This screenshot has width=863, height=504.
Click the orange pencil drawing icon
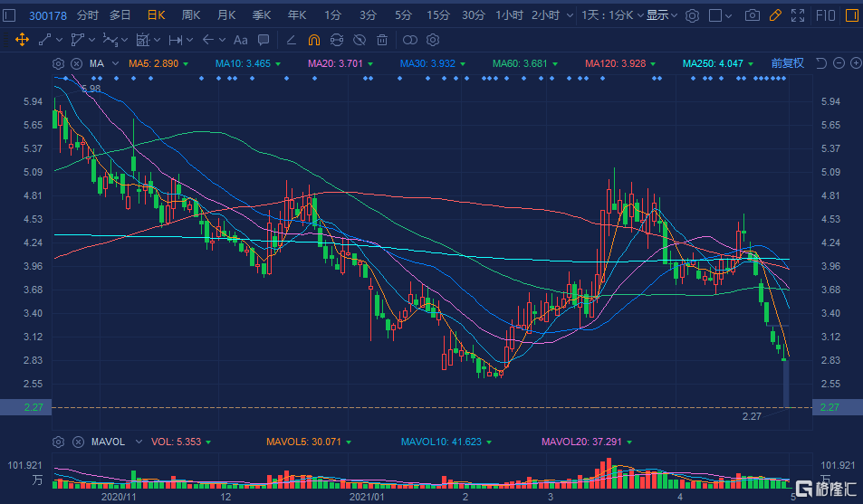pos(774,15)
